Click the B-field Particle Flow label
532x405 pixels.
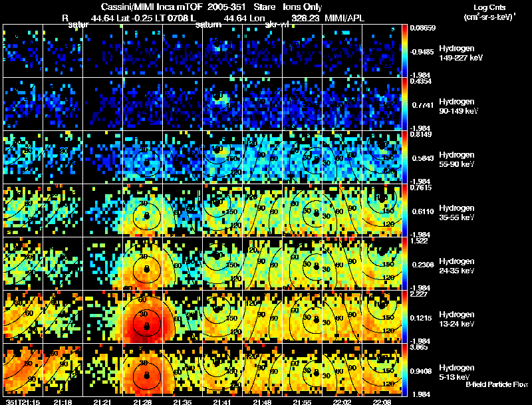point(497,384)
